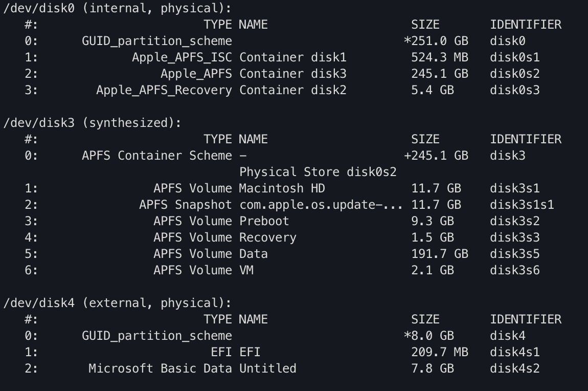Click the '/dev/disk4 (external, physical):' header
The image size is (588, 391).
tap(118, 303)
